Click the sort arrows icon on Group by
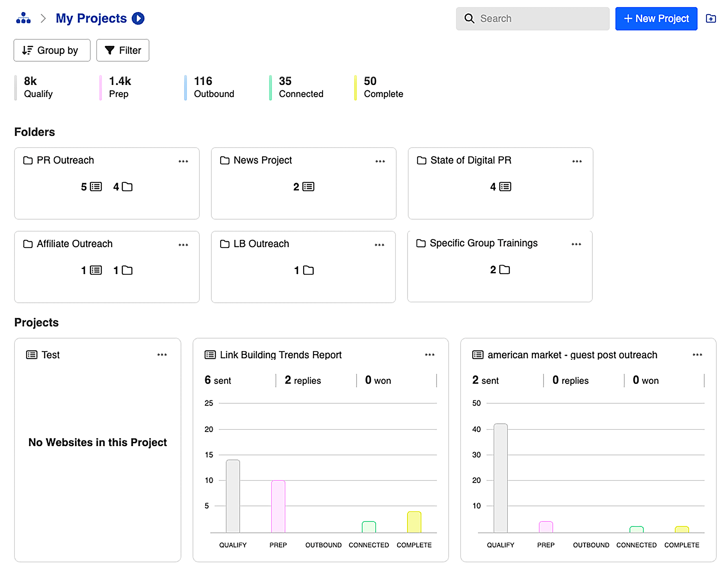Screen dimensions: 728x576 [28, 50]
